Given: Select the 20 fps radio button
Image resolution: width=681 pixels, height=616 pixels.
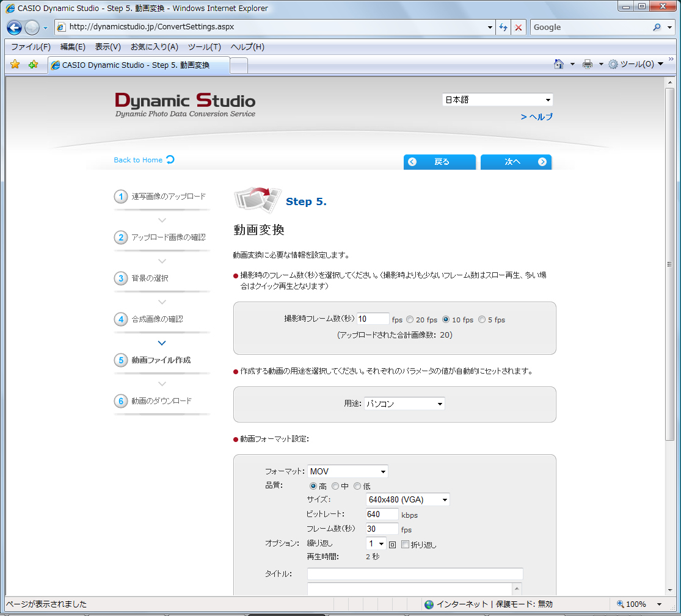Looking at the screenshot, I should 410,319.
